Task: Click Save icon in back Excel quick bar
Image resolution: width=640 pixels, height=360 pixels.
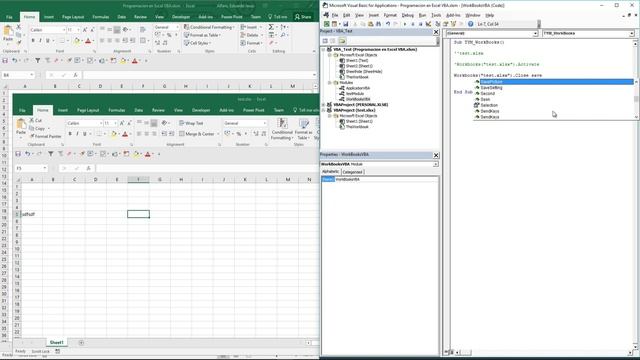Action: tap(5, 60)
